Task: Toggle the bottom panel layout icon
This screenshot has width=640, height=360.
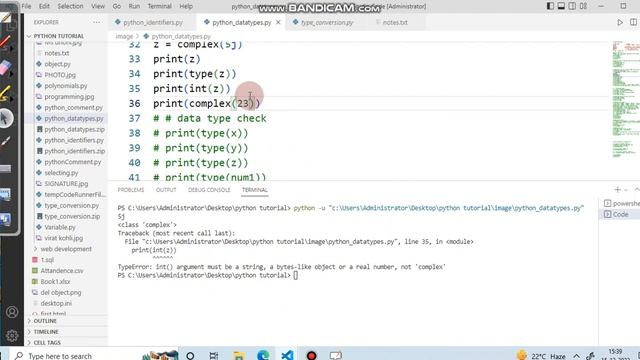Action: [x=562, y=6]
